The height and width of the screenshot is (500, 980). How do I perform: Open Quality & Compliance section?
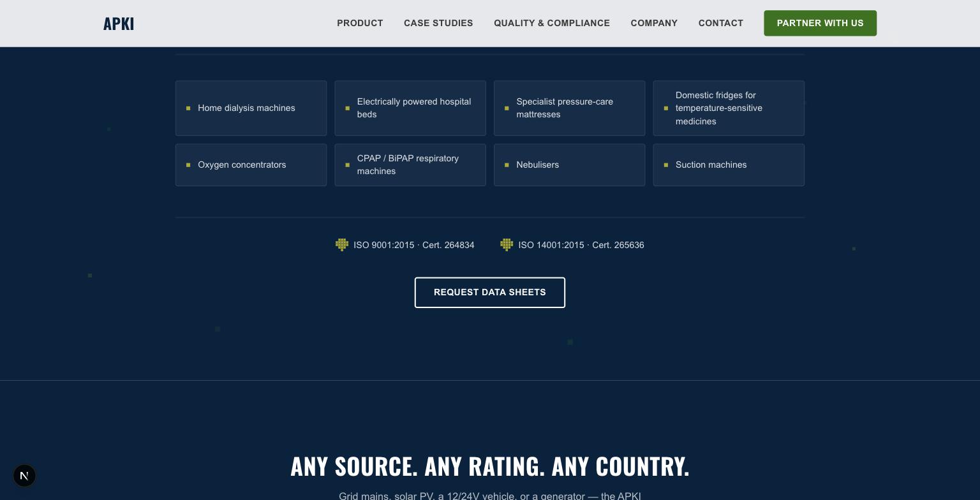pos(552,23)
